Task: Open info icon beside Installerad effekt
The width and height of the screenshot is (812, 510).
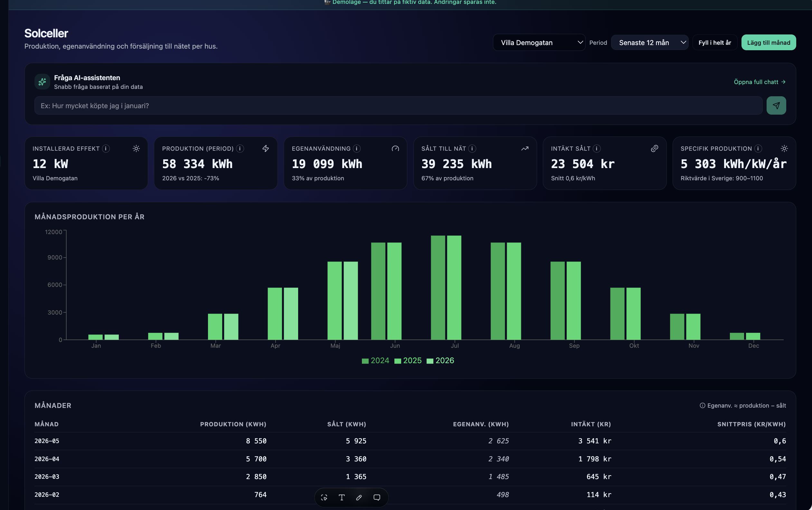Action: [x=106, y=148]
